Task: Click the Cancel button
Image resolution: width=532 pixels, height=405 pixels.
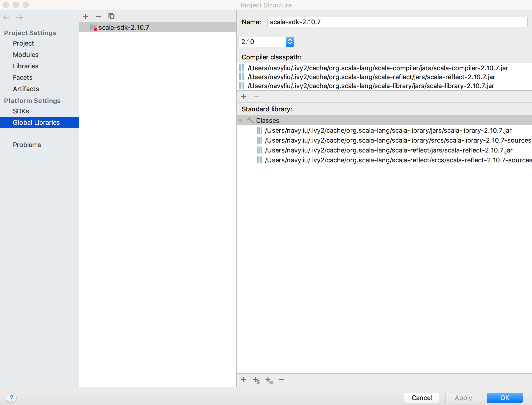Action: (421, 398)
